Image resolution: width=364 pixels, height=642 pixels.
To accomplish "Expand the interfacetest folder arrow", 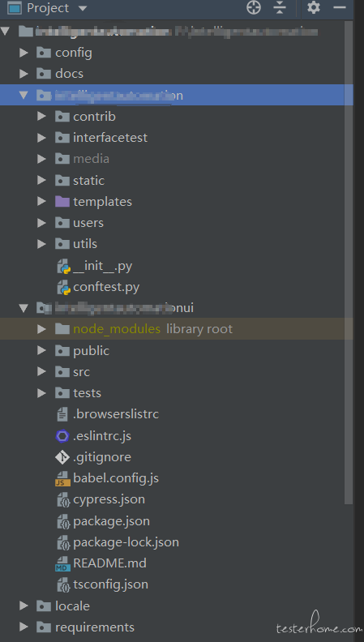I will point(41,138).
